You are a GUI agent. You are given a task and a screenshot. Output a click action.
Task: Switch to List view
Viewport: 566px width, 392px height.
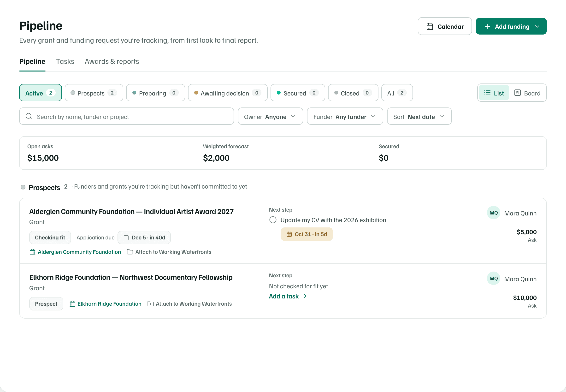point(494,93)
